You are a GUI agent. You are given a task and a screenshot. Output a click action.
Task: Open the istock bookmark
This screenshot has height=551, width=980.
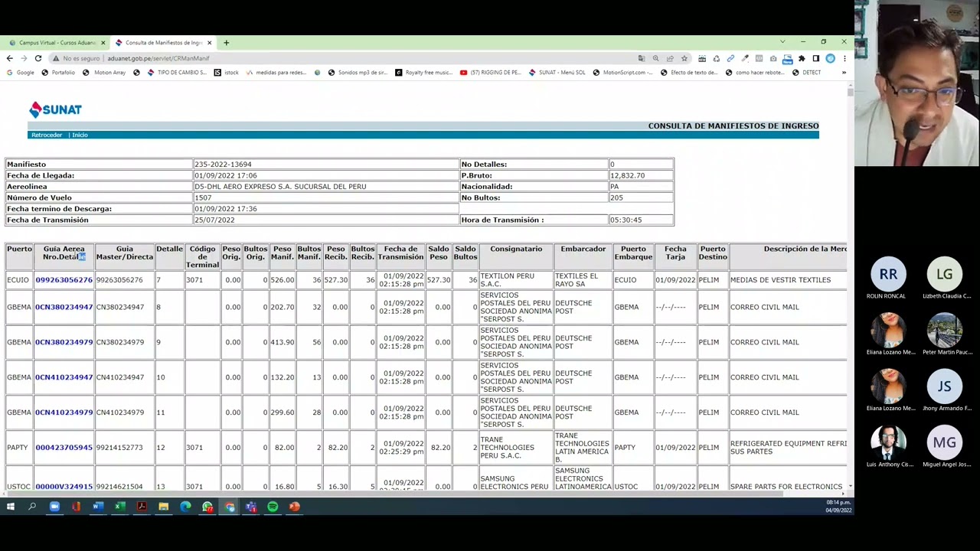pos(227,73)
